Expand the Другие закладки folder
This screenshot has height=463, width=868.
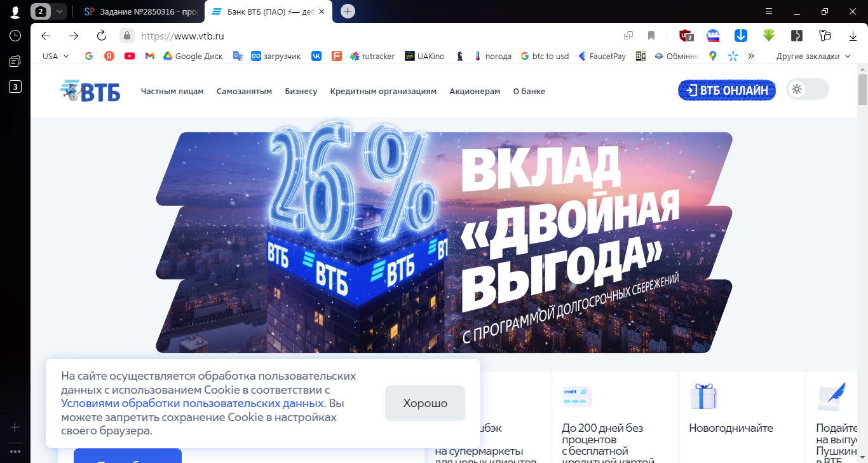point(813,56)
